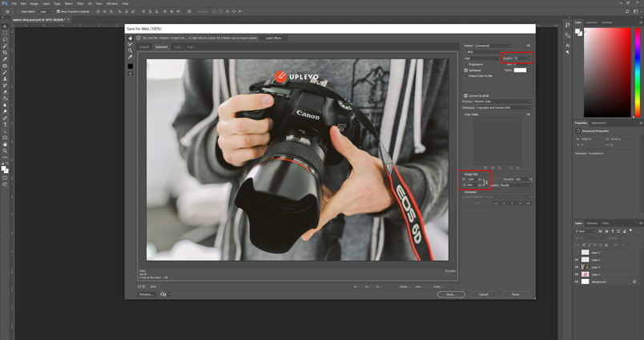Enable the Progressive checkbox

point(465,64)
